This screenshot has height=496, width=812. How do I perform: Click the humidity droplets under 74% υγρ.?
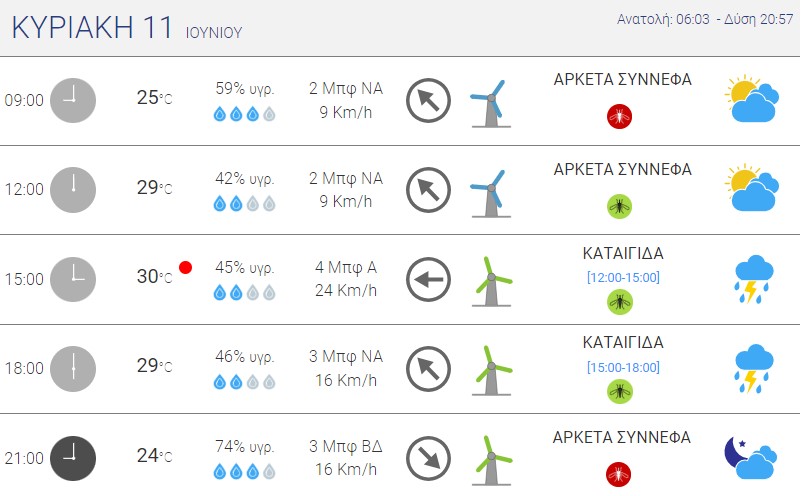click(x=244, y=472)
